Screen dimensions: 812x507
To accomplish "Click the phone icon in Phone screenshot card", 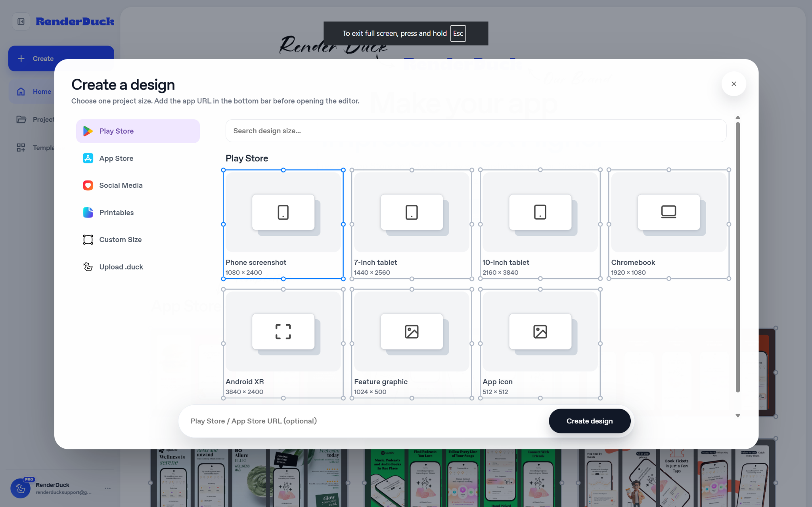I will pyautogui.click(x=283, y=212).
